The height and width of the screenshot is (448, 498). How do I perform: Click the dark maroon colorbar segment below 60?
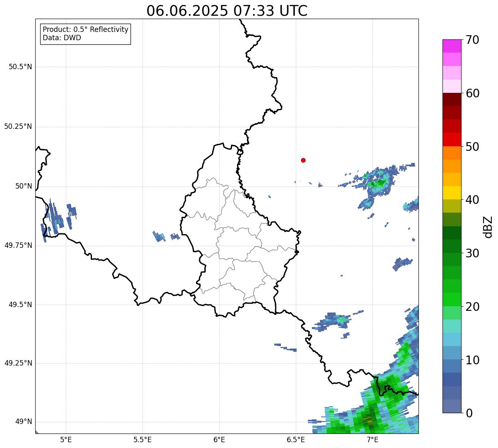pyautogui.click(x=452, y=99)
